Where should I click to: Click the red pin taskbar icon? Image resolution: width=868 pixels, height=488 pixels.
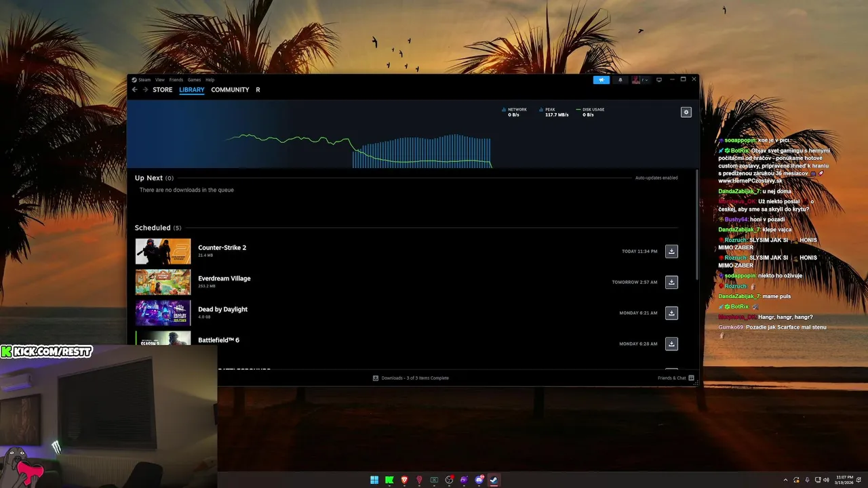pyautogui.click(x=419, y=480)
